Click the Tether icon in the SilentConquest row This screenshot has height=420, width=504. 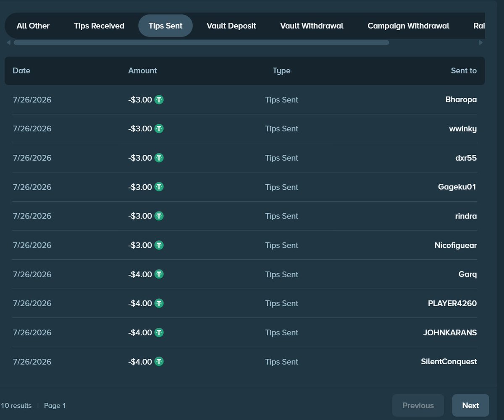(x=159, y=361)
